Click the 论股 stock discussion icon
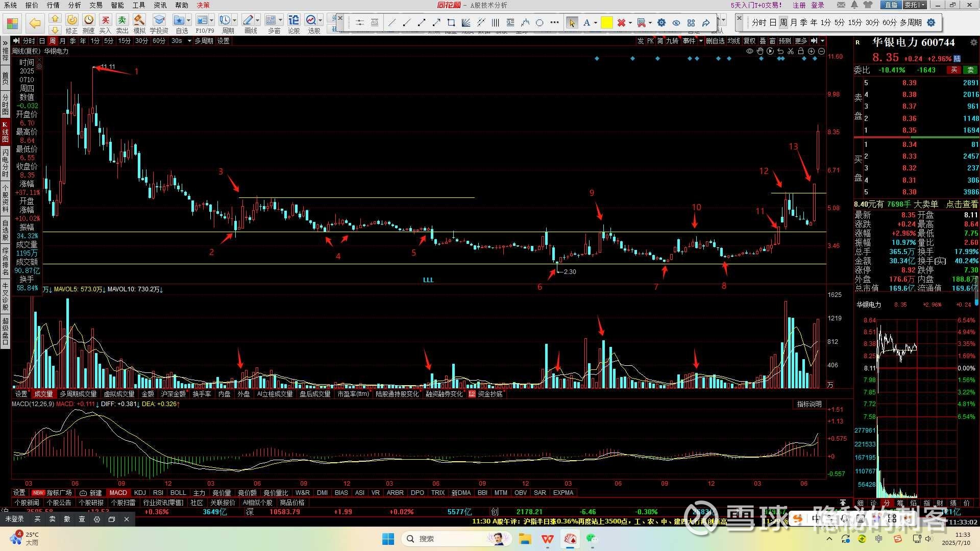This screenshot has height=551, width=980. 293,20
